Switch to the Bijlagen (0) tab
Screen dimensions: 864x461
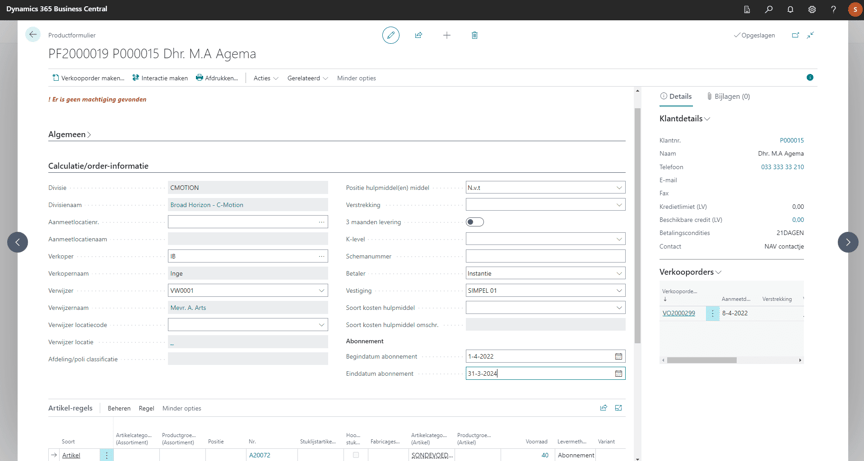pyautogui.click(x=728, y=96)
